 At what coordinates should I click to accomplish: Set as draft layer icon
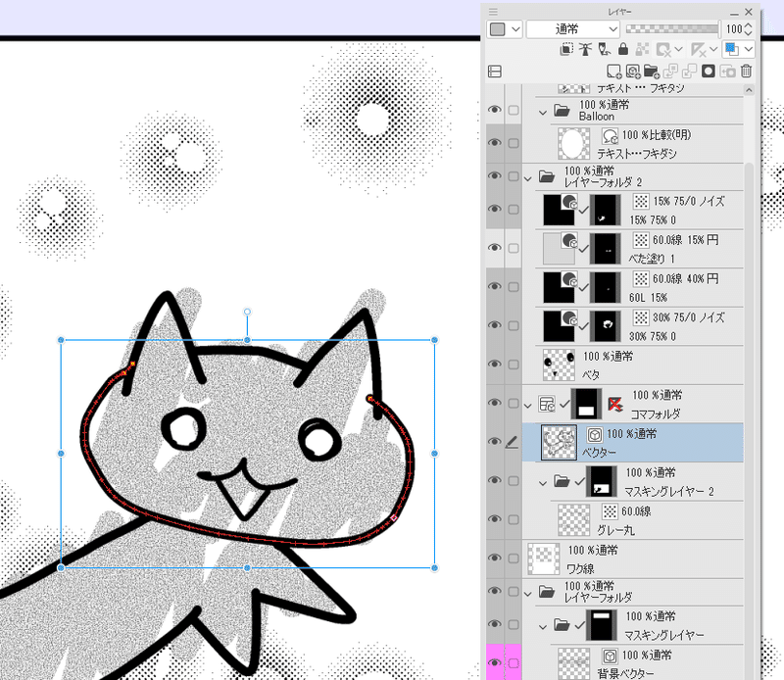pos(605,49)
